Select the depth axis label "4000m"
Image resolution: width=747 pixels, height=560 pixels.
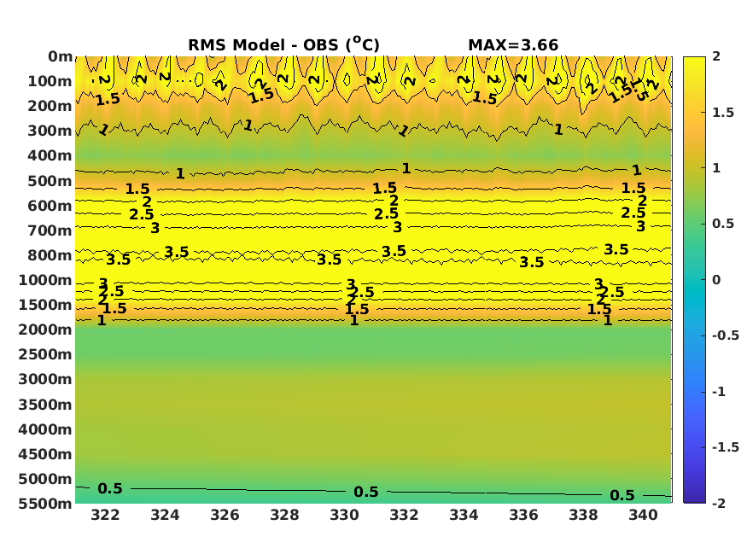[x=45, y=430]
